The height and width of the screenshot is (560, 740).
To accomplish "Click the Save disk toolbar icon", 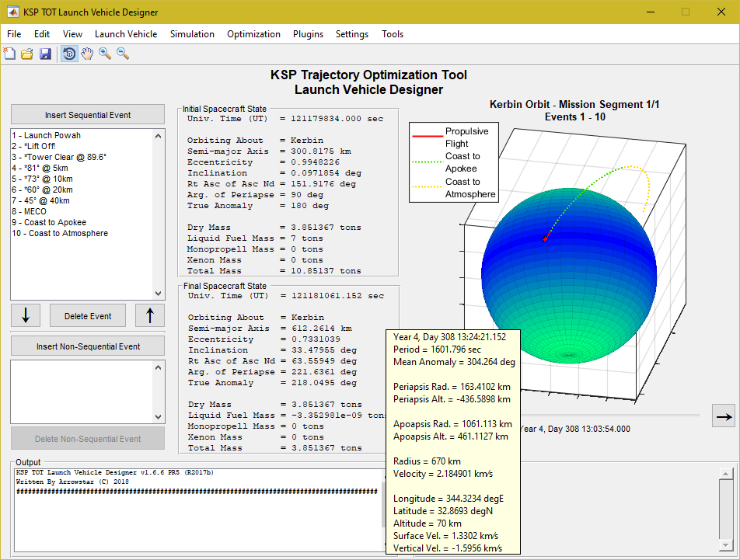I will pyautogui.click(x=45, y=54).
